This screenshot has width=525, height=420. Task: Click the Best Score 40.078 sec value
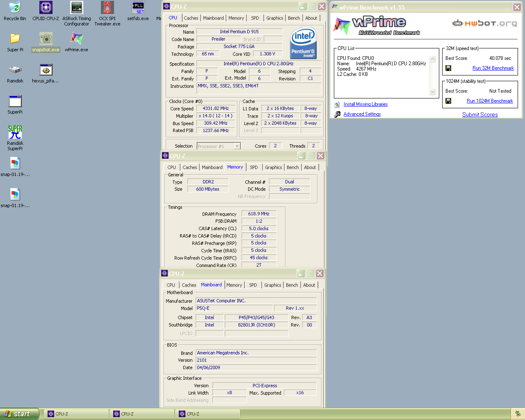500,58
